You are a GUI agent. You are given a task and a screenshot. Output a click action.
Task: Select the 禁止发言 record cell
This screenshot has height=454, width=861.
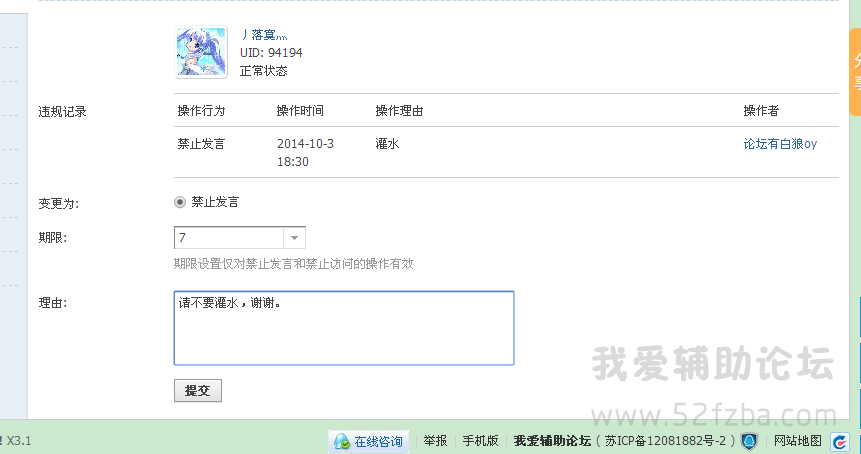(x=202, y=144)
